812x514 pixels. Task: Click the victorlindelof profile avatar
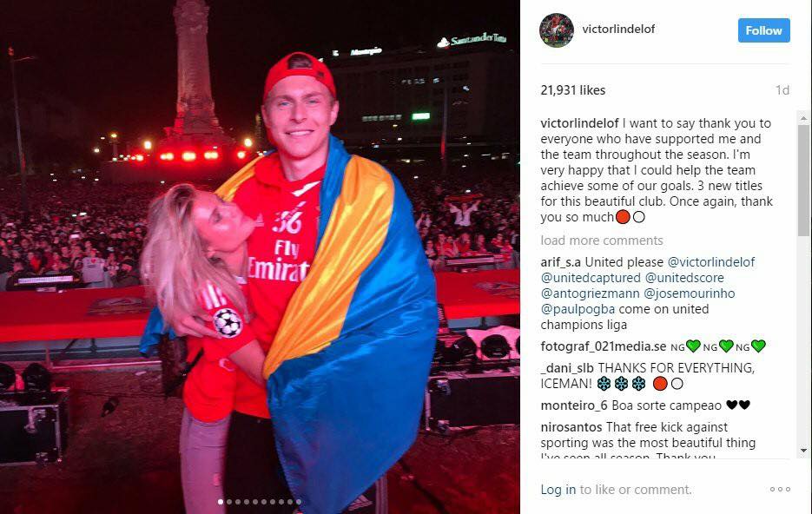tap(557, 30)
